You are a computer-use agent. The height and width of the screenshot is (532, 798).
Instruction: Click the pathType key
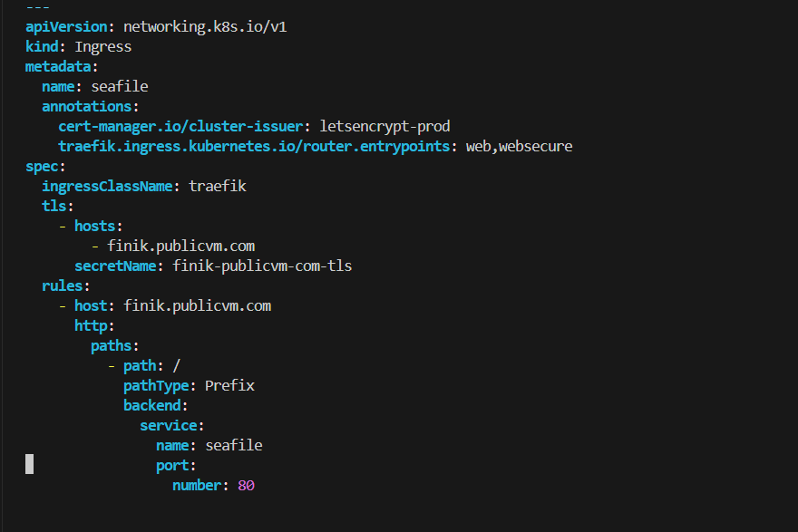pos(156,386)
